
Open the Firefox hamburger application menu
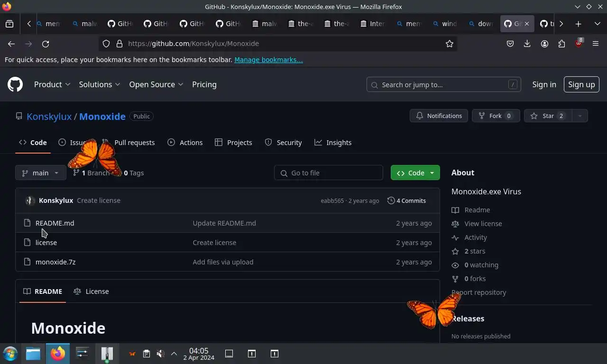[x=596, y=44]
